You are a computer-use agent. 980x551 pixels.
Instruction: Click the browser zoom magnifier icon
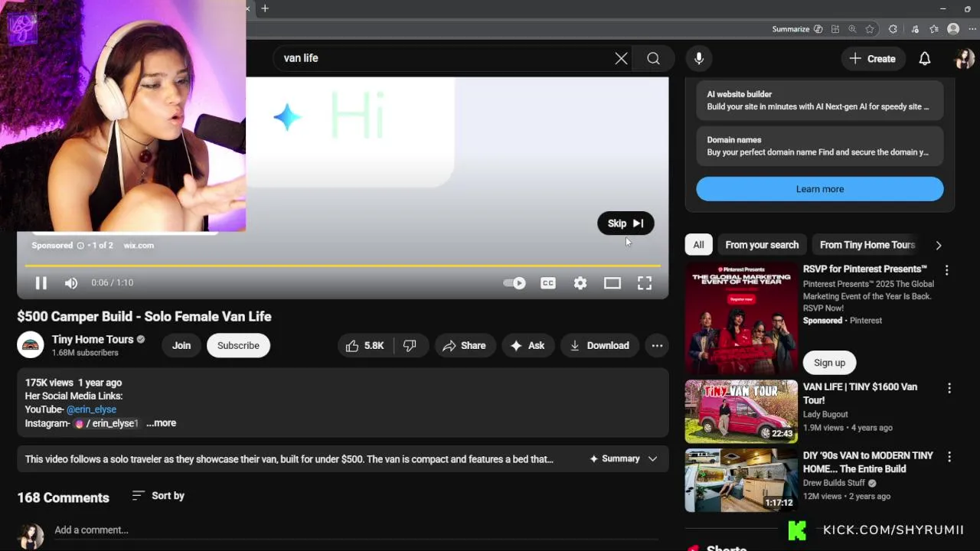(x=852, y=29)
